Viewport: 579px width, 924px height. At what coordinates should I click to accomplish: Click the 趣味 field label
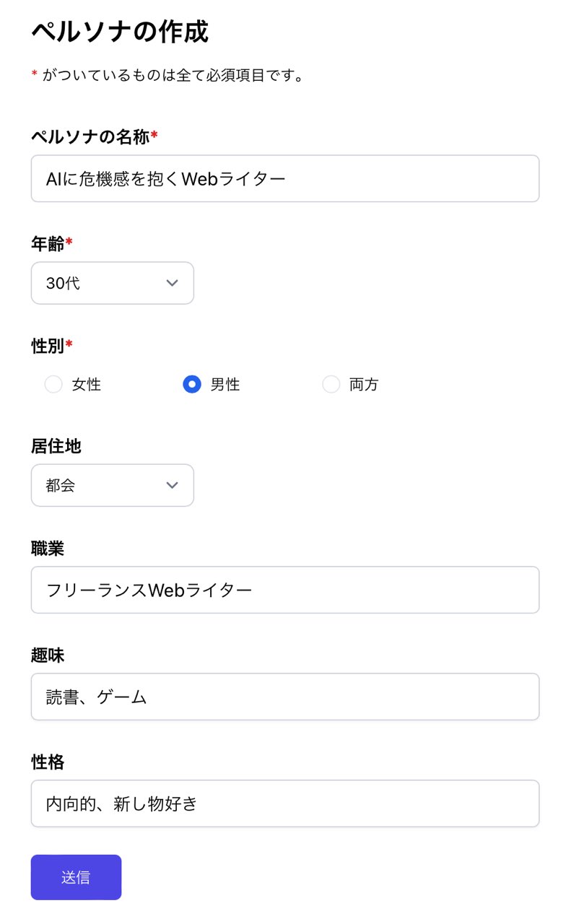48,655
